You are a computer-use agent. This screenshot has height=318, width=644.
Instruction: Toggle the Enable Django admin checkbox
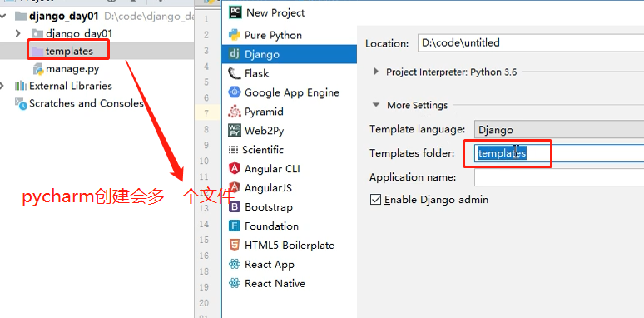click(x=375, y=200)
